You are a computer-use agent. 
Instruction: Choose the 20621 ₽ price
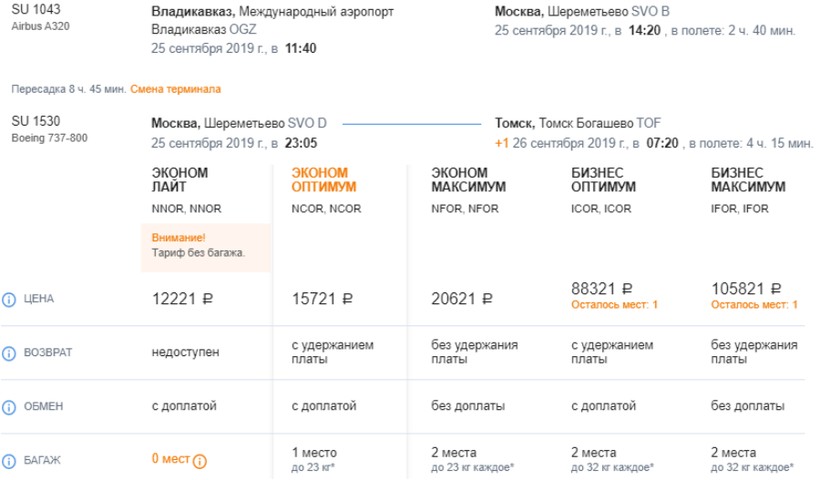click(462, 298)
